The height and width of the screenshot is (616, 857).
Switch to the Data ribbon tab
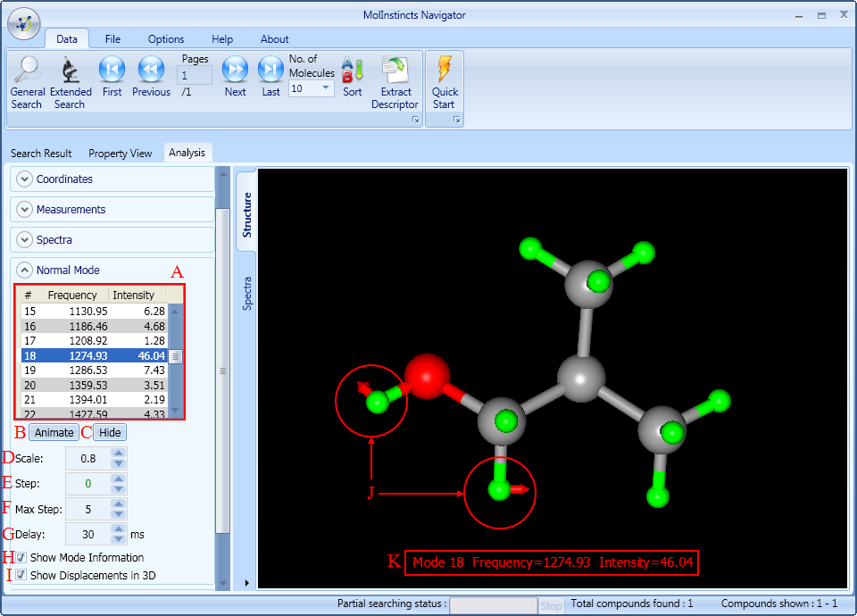coord(67,38)
